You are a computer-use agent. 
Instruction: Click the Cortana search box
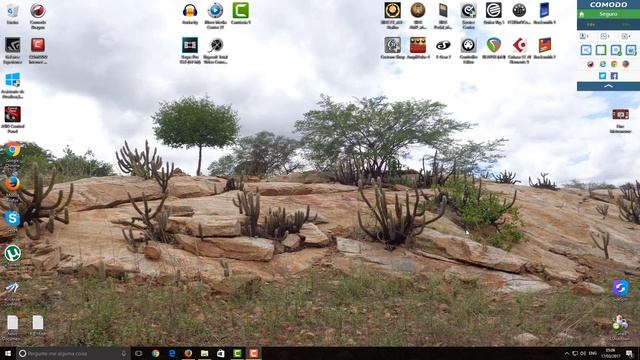pos(73,353)
